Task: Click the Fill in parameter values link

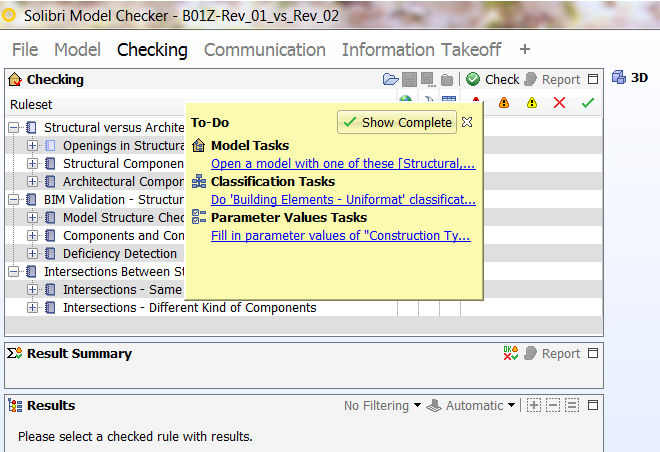Action: click(341, 236)
